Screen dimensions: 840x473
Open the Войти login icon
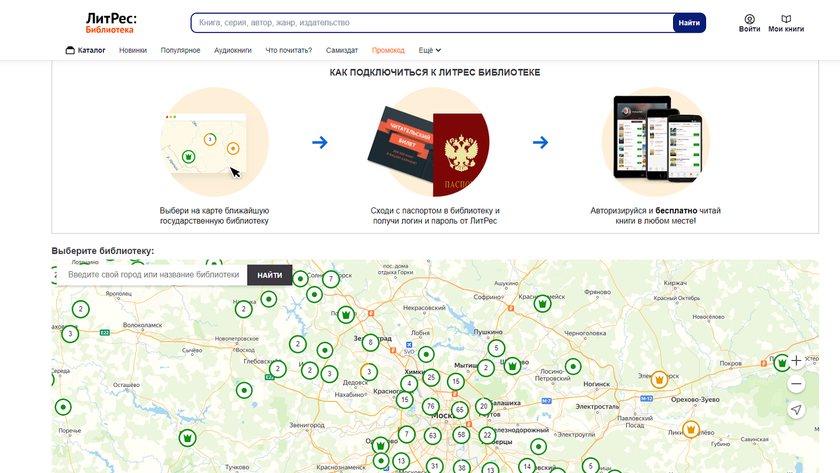coord(749,24)
